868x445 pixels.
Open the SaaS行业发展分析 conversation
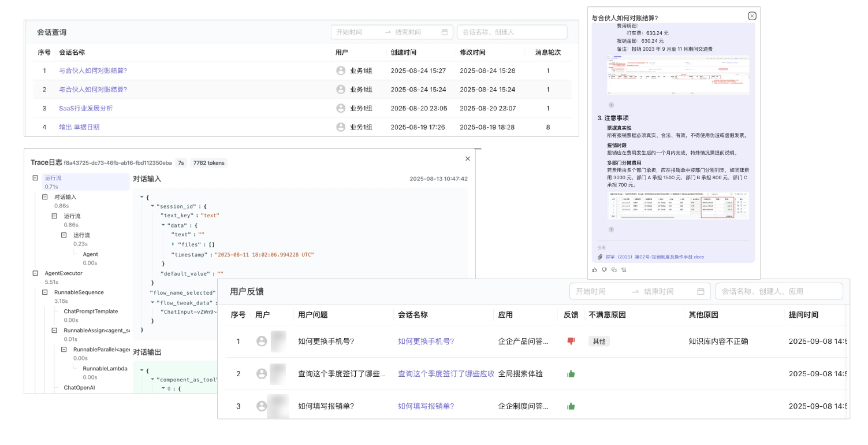(x=85, y=108)
